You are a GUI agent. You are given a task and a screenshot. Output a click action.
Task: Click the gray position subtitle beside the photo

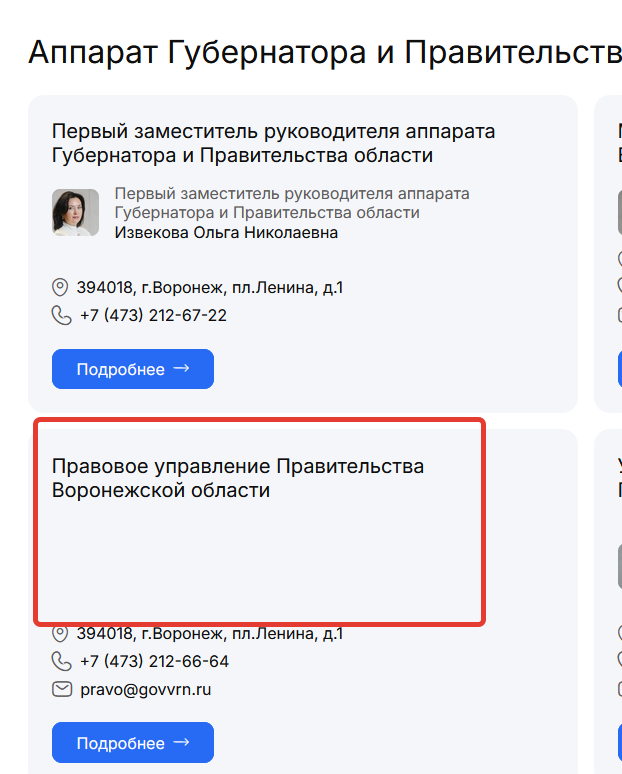[x=291, y=203]
